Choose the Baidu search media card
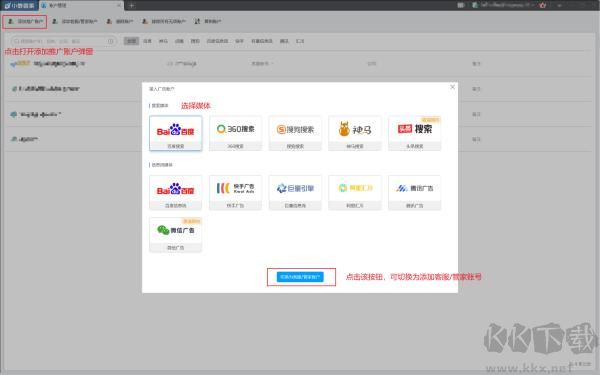 176,133
